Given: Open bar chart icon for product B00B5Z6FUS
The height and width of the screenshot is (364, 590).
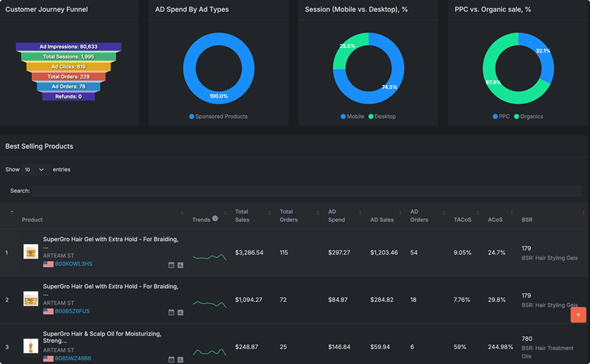Looking at the screenshot, I should pos(180,312).
